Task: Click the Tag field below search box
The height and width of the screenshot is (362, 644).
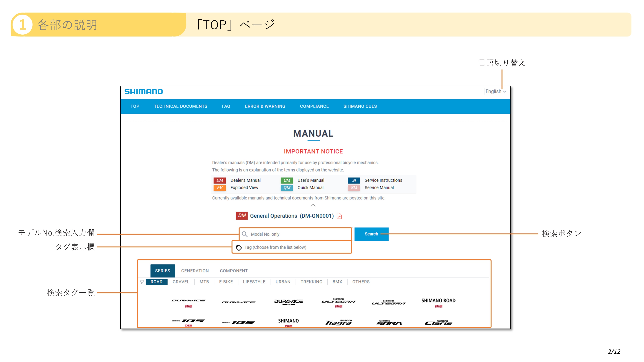Action: [x=292, y=247]
